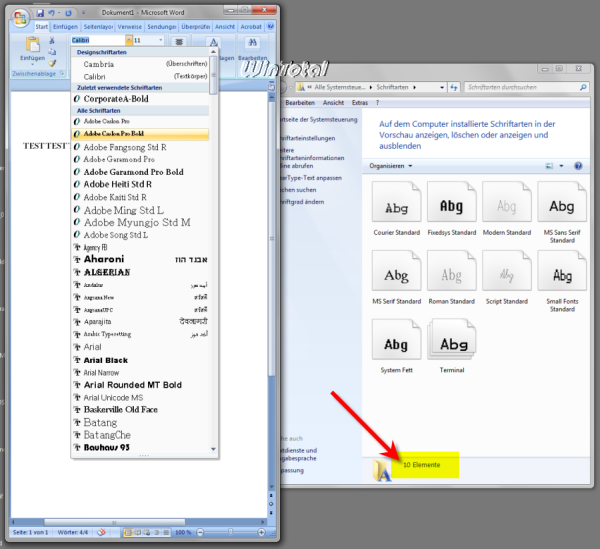Click the Calibri font name field
Image resolution: width=600 pixels, height=549 pixels.
click(x=98, y=40)
